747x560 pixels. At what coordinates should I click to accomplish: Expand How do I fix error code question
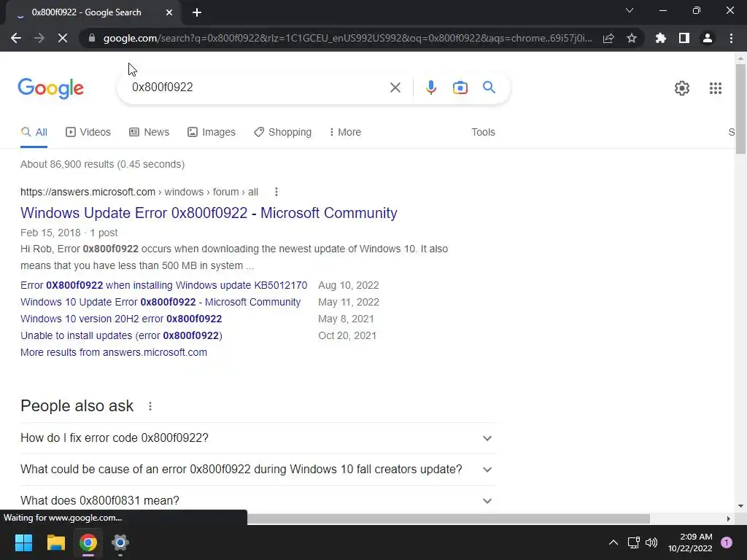[x=258, y=438]
